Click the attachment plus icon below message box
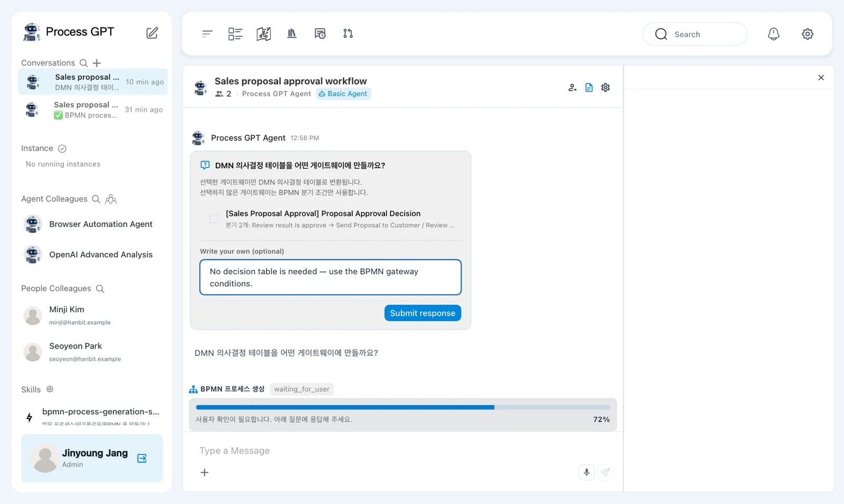 [x=205, y=472]
